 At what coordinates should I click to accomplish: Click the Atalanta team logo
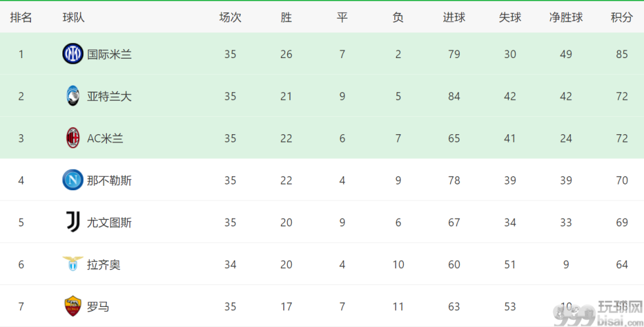pos(73,96)
